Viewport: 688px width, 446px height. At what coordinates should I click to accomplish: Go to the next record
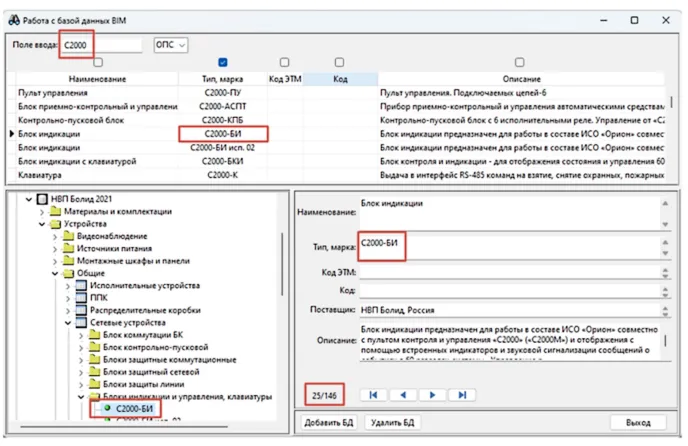(x=432, y=395)
